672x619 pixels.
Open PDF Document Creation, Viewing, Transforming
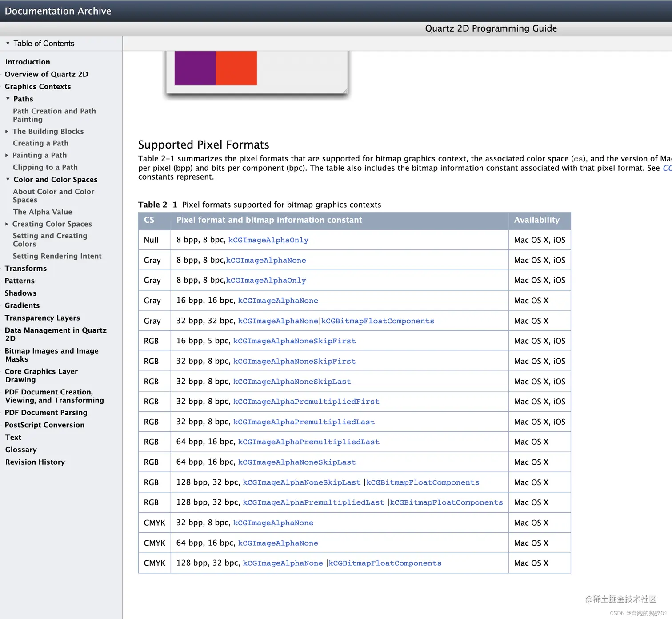pos(54,396)
